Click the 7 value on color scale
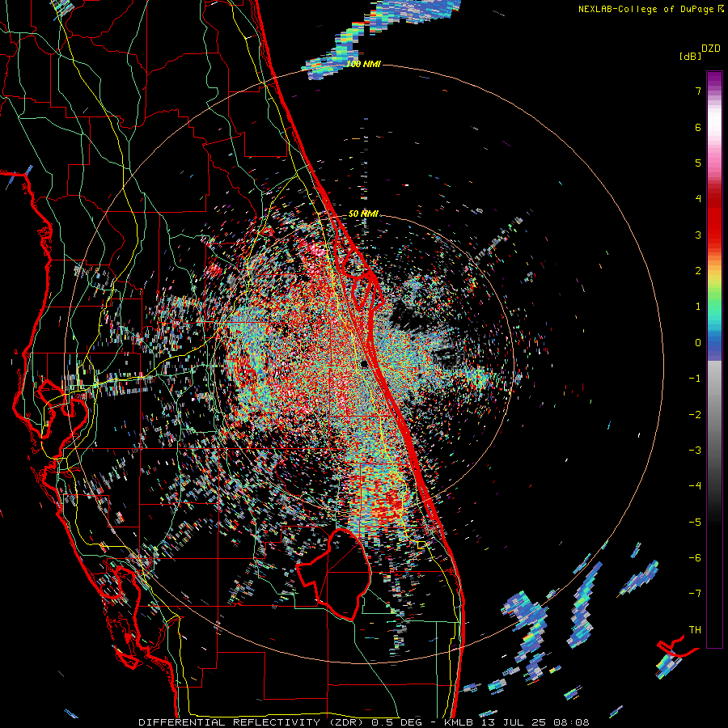This screenshot has height=728, width=728. tap(698, 91)
